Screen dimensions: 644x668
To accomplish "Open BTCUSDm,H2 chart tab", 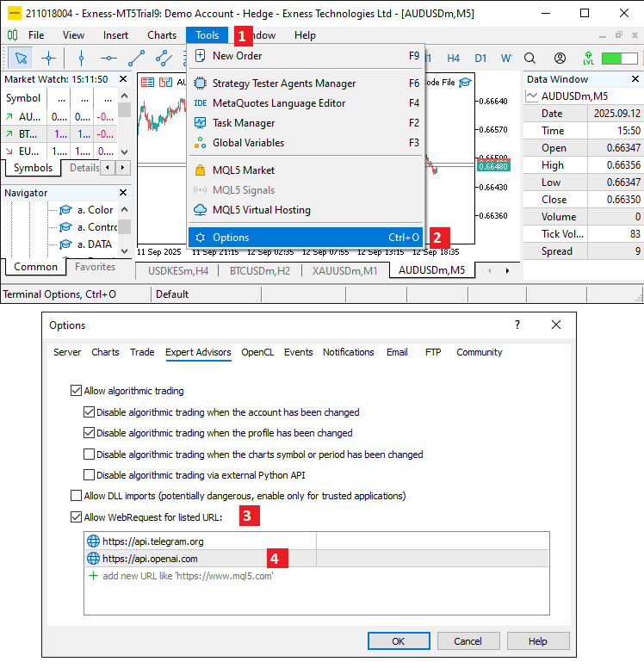I will [260, 270].
